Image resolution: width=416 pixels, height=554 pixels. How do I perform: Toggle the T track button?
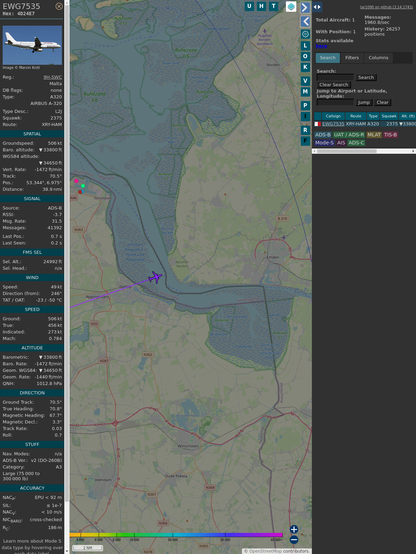pyautogui.click(x=273, y=6)
